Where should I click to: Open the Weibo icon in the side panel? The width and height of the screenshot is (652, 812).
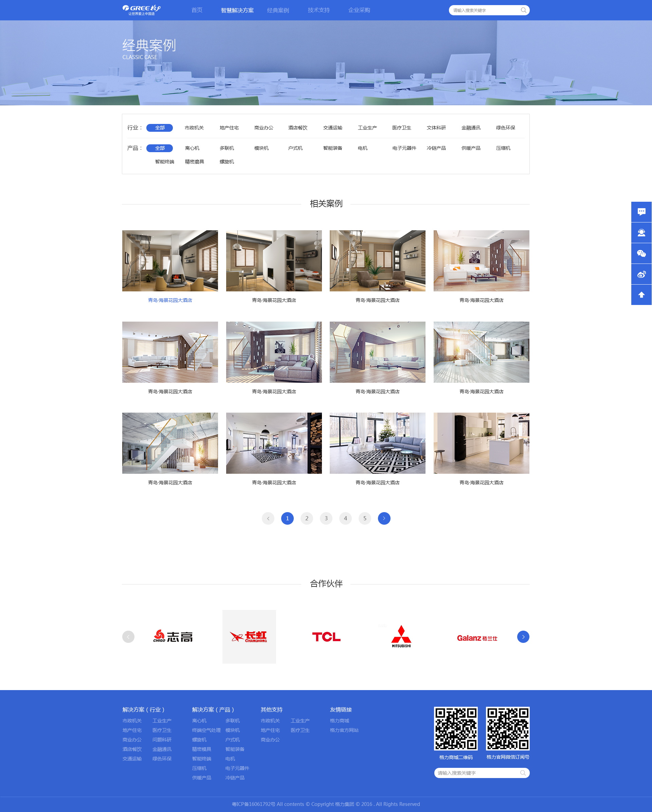(x=641, y=274)
